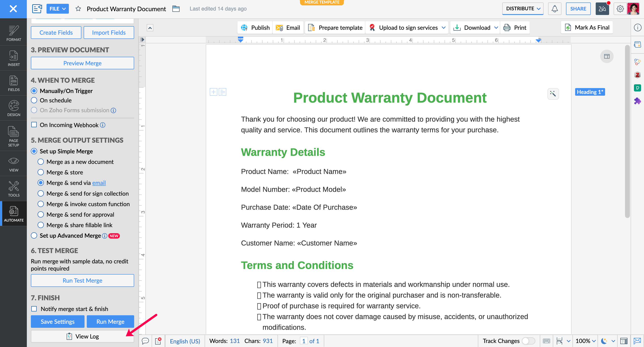Star the document as favorite
The height and width of the screenshot is (347, 644).
[x=78, y=9]
